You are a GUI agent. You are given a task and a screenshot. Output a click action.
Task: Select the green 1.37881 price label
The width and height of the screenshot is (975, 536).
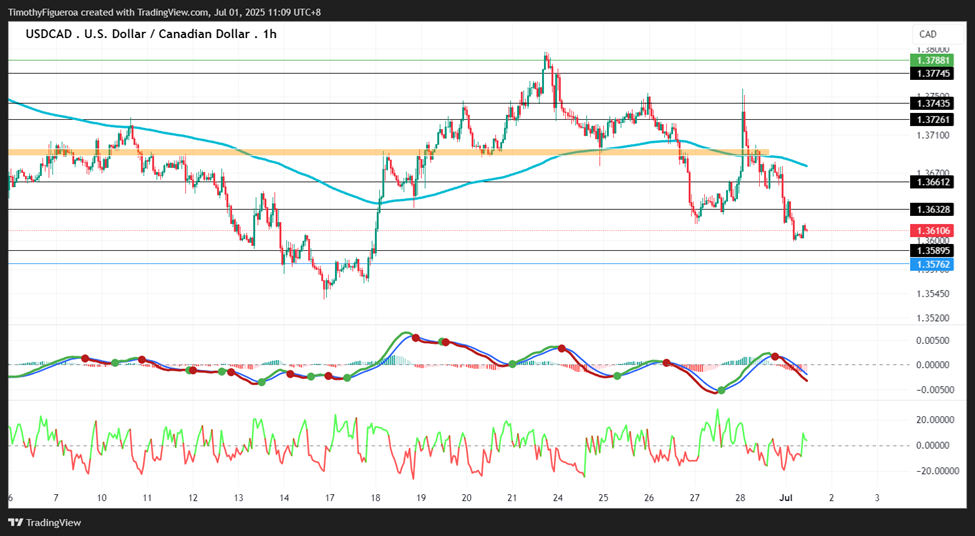click(931, 60)
